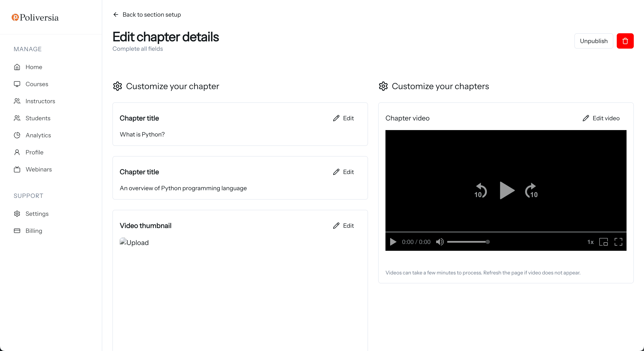
Task: Click the 'Video thumbnail' heading
Action: 145,226
